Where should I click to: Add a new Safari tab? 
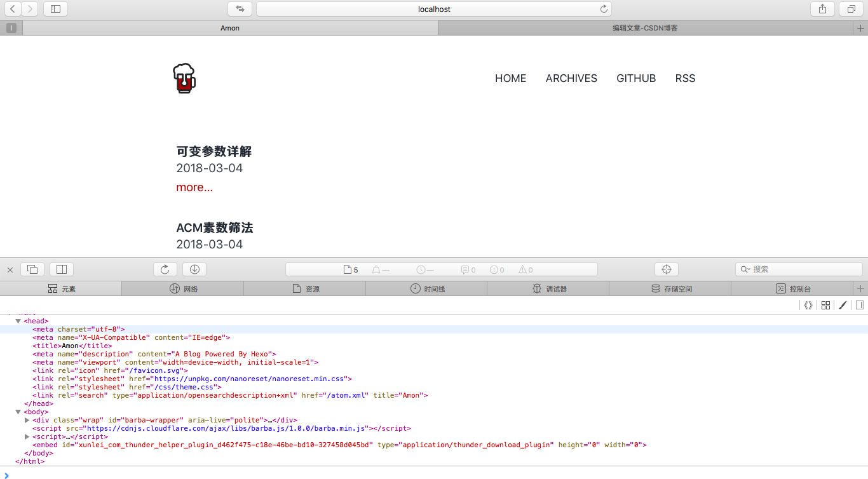coord(860,28)
